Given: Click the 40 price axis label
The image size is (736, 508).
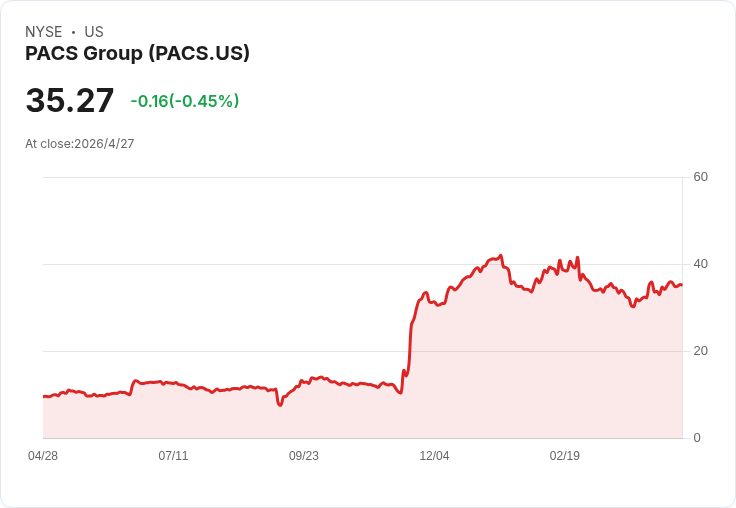Looking at the screenshot, I should [x=700, y=264].
